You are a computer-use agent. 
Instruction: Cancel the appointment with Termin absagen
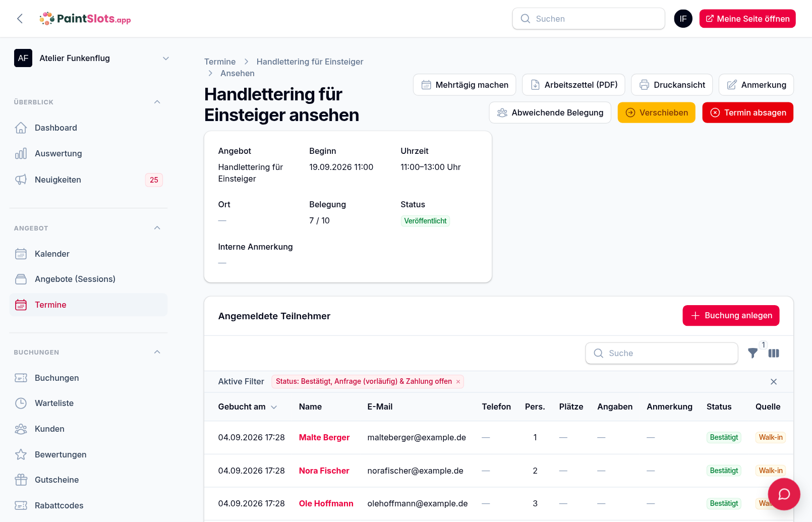click(x=748, y=112)
